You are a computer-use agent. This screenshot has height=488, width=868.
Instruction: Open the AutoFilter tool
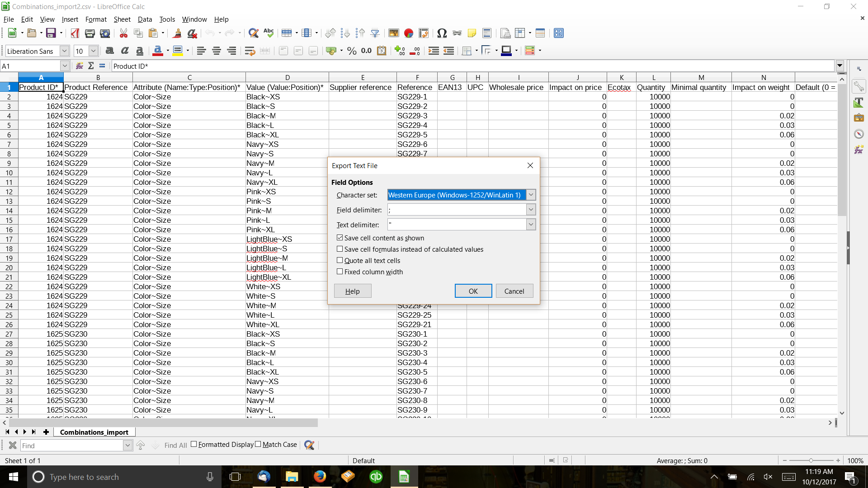376,33
